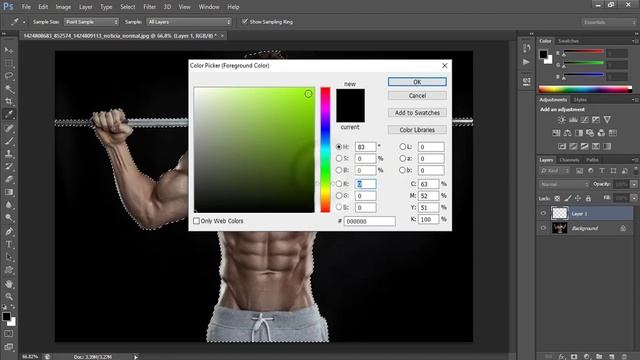The image size is (640, 360).
Task: Toggle Show Sampling Ring checkbox
Action: [245, 21]
